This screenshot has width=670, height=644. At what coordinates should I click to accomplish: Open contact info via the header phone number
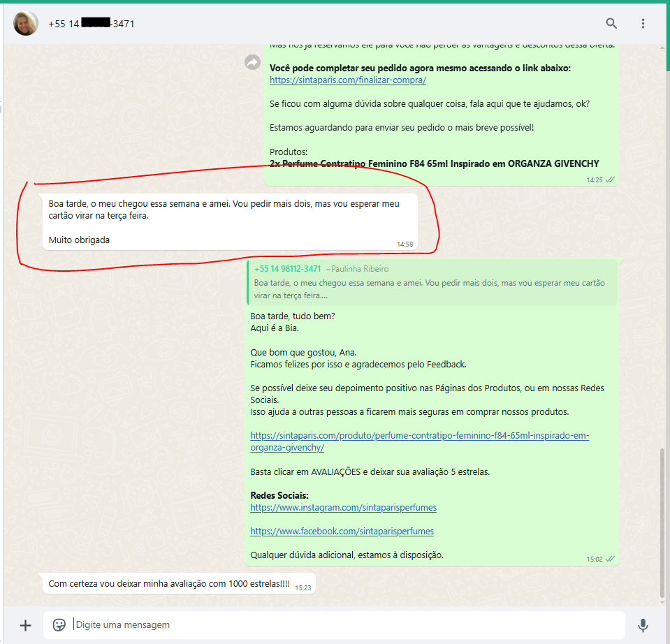click(x=91, y=24)
